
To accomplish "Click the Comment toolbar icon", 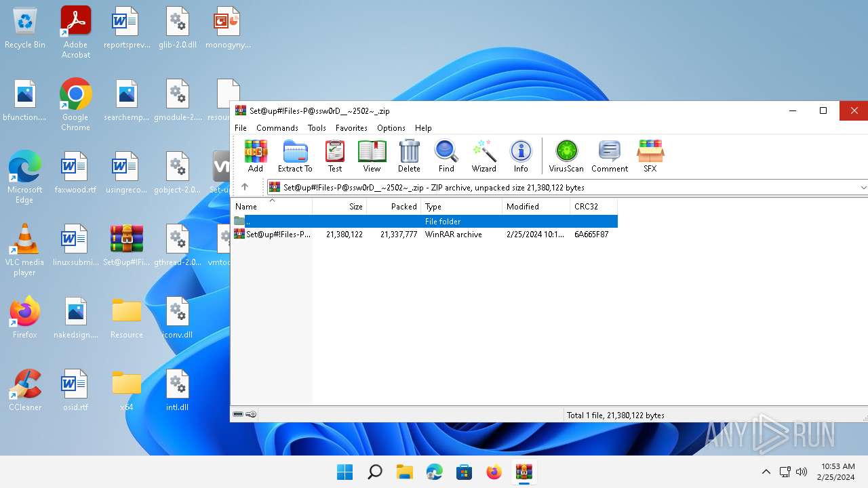I will click(x=610, y=157).
